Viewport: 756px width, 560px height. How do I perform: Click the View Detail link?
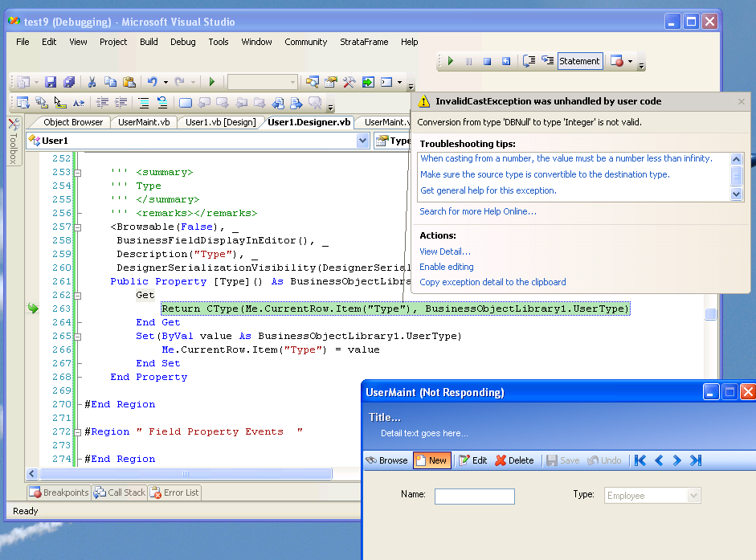click(445, 251)
